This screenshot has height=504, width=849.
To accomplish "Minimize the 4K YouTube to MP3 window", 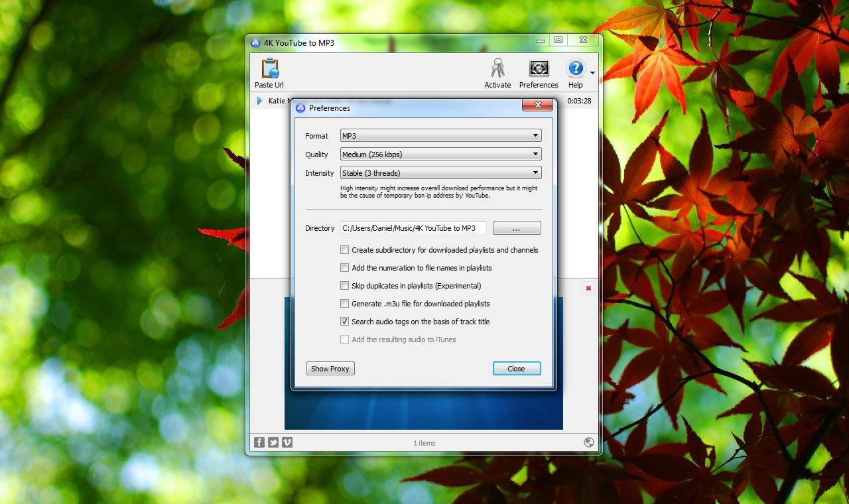I will (541, 40).
